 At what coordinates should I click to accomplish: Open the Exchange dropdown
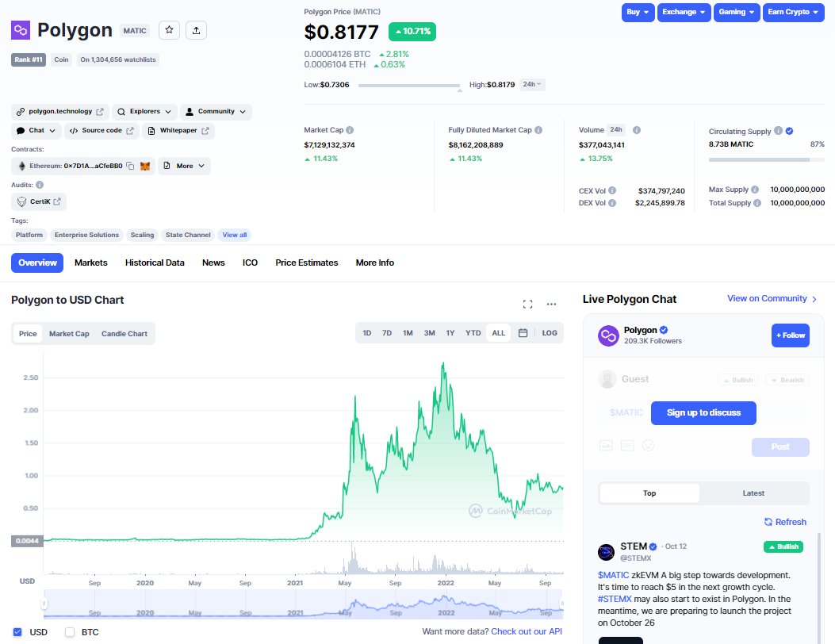684,12
